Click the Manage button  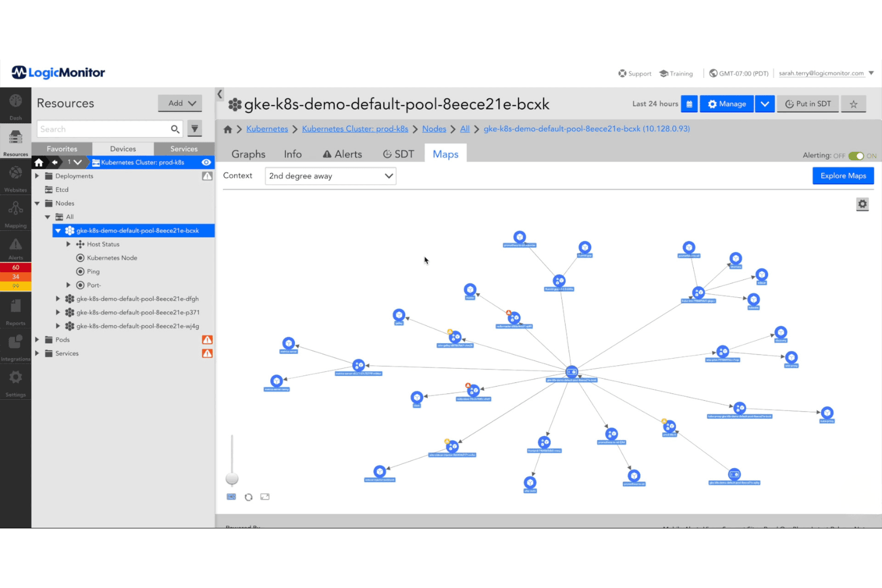(726, 104)
